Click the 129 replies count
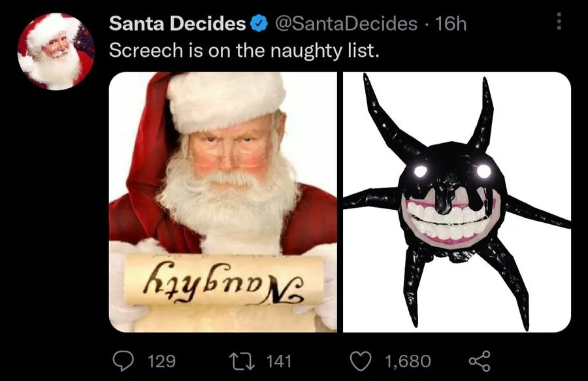The image size is (588, 381). point(161,361)
